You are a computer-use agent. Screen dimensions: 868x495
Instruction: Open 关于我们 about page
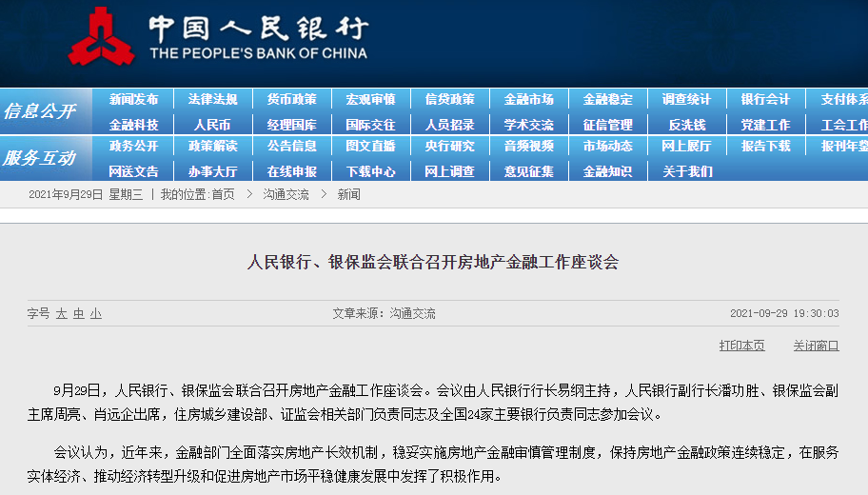pos(687,171)
